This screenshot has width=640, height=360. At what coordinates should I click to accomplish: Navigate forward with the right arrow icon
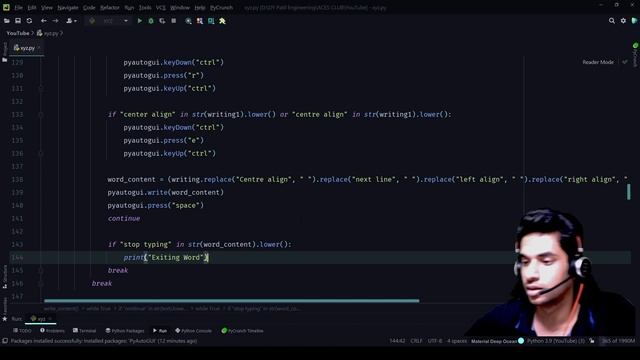[x=55, y=21]
